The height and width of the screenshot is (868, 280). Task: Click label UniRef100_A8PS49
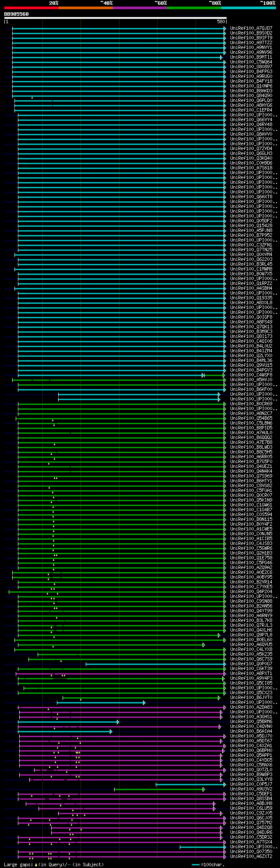pyautogui.click(x=251, y=322)
